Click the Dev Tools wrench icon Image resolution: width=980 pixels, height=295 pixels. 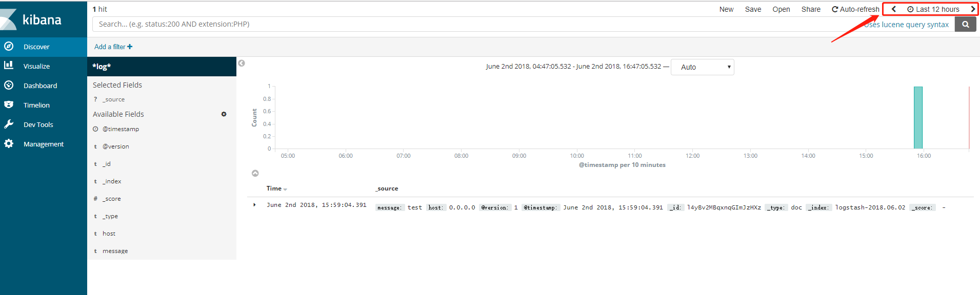coord(9,124)
